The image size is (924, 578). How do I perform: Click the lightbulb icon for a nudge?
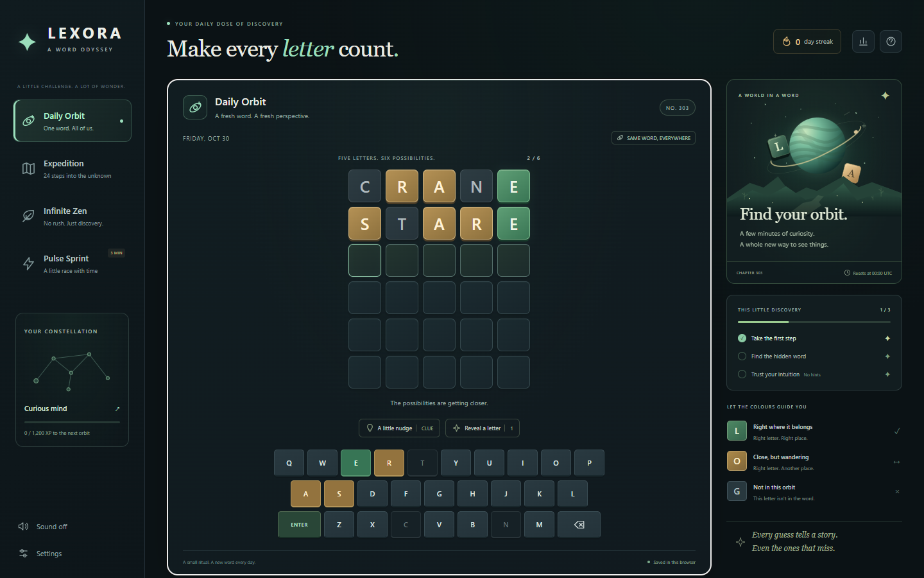[x=370, y=428]
